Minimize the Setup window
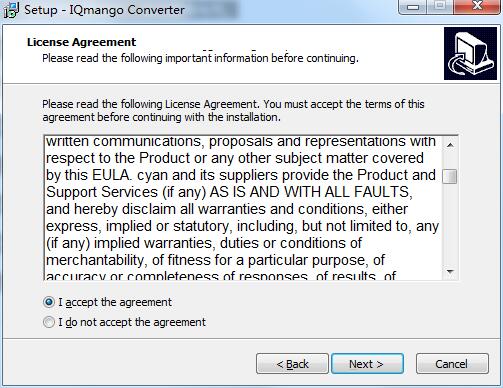 (x=413, y=6)
